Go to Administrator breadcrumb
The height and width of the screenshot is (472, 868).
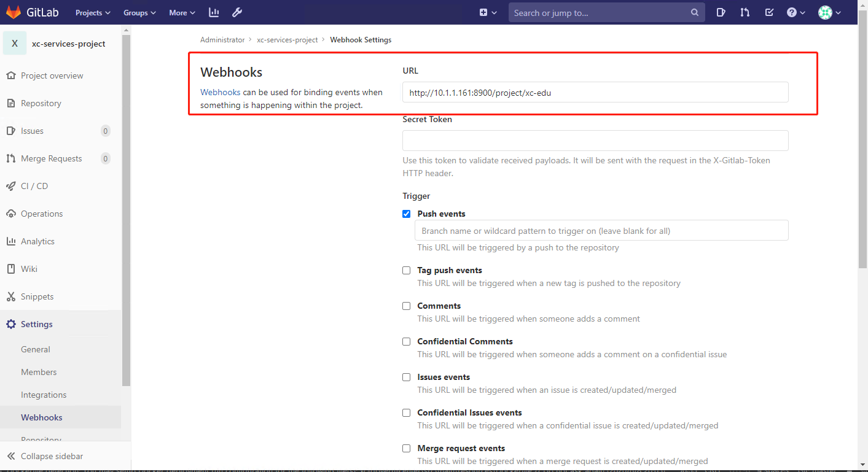[x=222, y=40]
